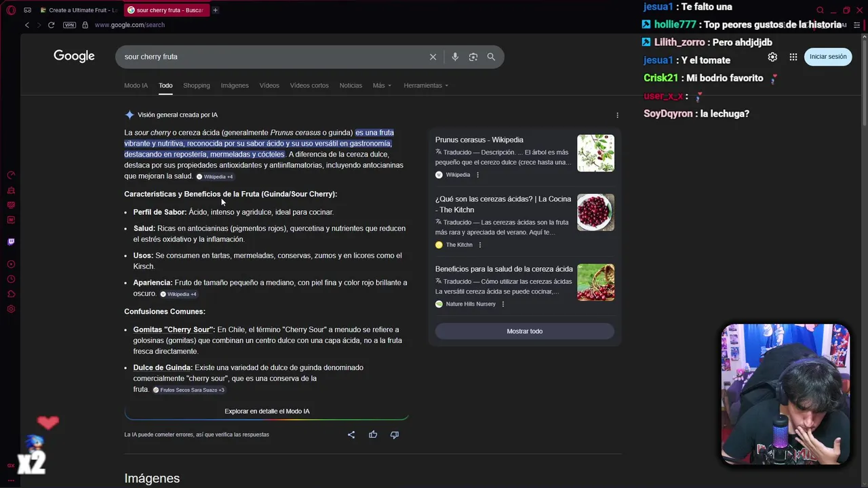The image size is (868, 488).
Task: Click chat message from SoyDqyron
Action: [x=696, y=114]
